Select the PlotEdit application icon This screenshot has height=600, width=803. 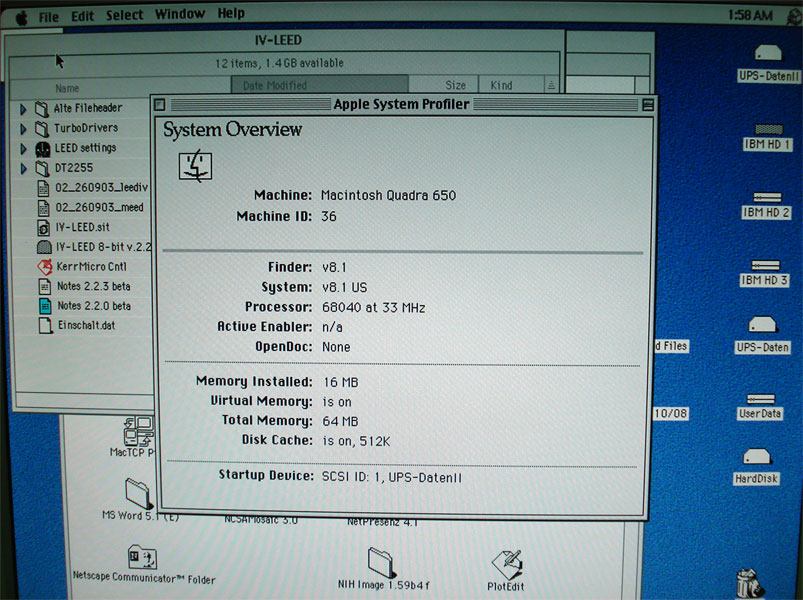pos(507,565)
